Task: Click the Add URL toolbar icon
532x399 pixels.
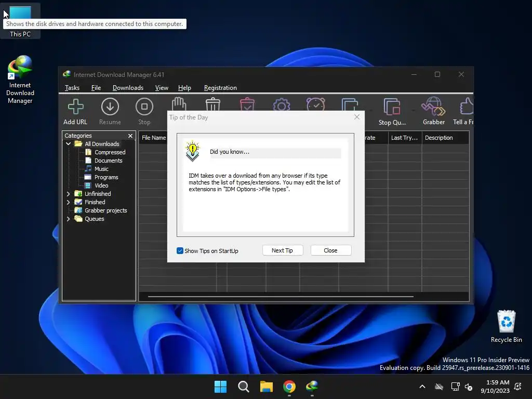Action: [x=75, y=107]
